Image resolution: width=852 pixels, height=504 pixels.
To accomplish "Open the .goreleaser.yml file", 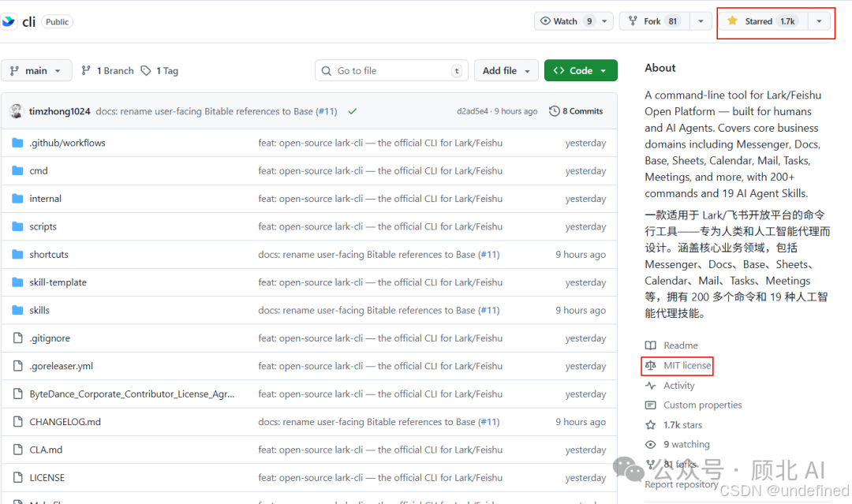I will pos(62,366).
